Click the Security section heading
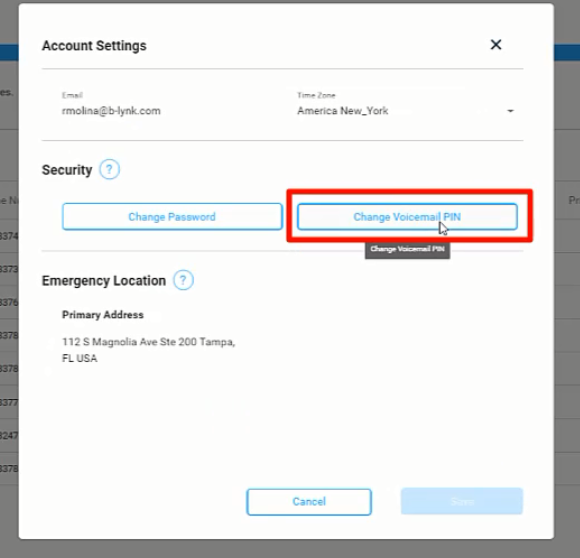 [67, 170]
